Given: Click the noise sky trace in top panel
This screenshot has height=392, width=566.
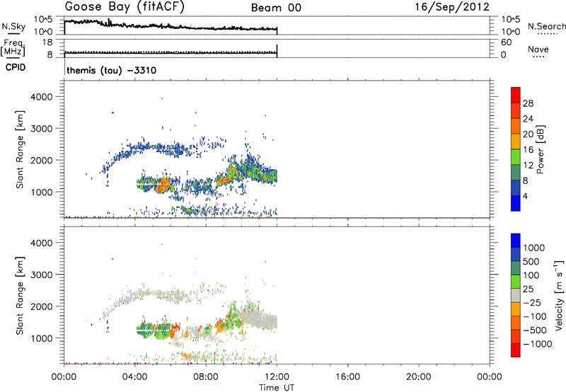Looking at the screenshot, I should point(171,26).
